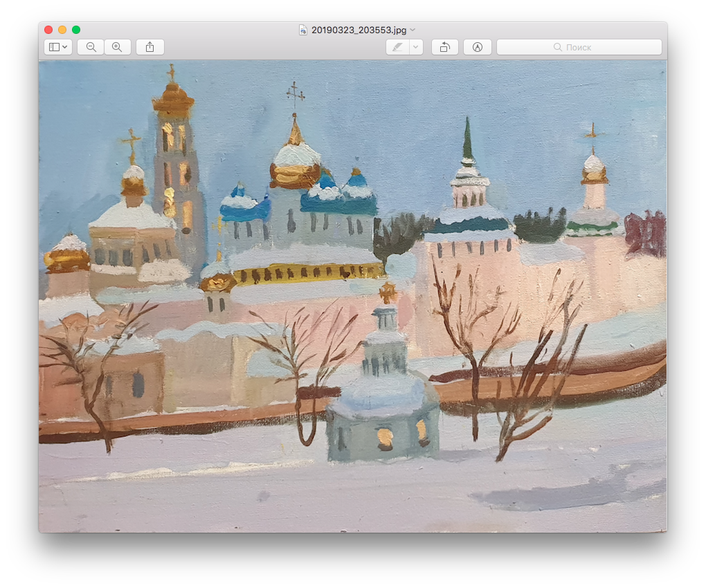This screenshot has width=706, height=588.
Task: Click the JPG document proxy icon
Action: tap(303, 30)
